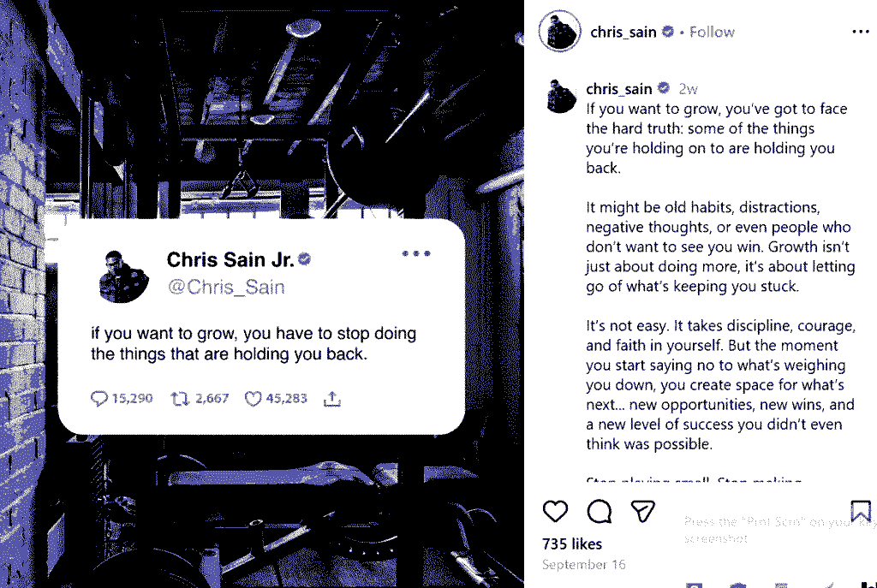This screenshot has width=877, height=588.
Task: Save post with the bookmark icon
Action: [x=861, y=511]
